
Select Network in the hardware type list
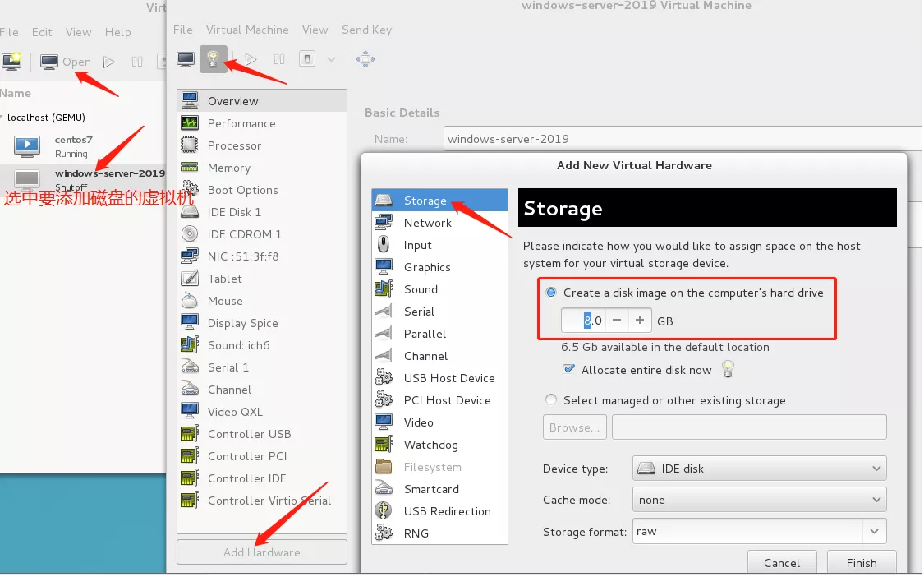[x=427, y=223]
